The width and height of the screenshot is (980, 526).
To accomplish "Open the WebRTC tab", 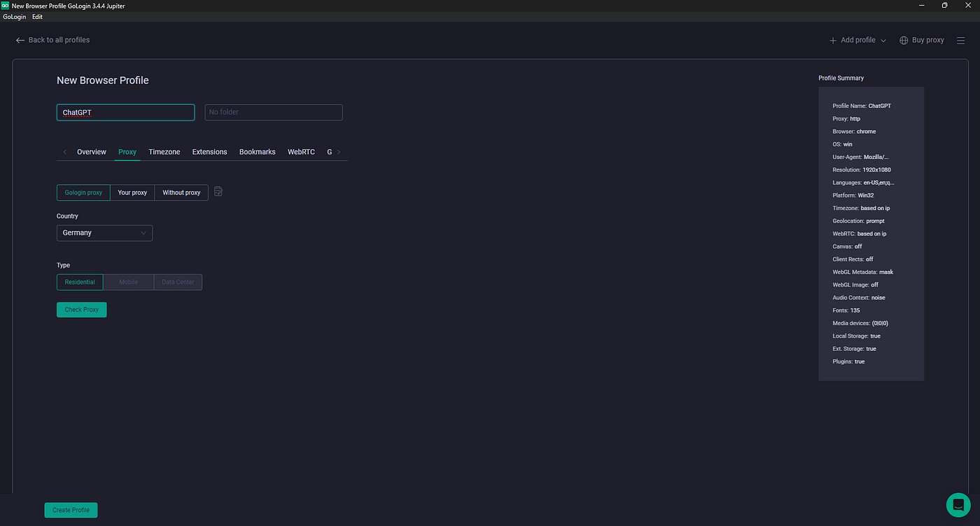I will click(301, 152).
